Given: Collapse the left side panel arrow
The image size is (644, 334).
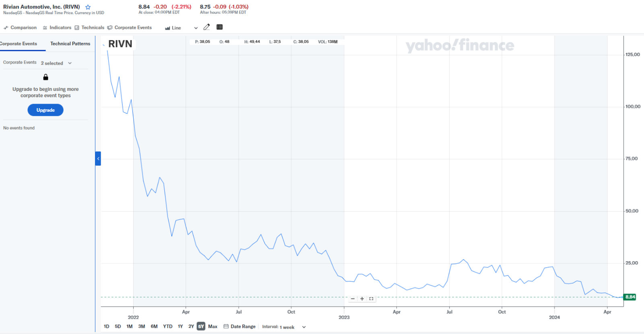Looking at the screenshot, I should pos(98,159).
